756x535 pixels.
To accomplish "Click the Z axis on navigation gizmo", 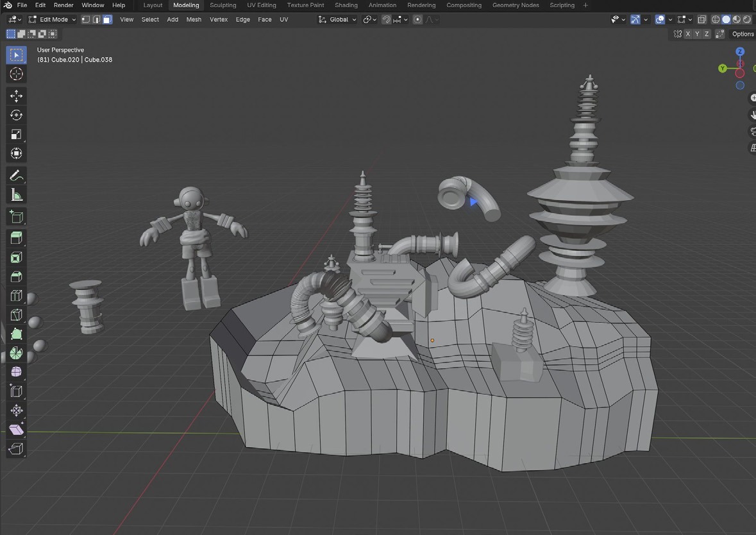I will (740, 51).
